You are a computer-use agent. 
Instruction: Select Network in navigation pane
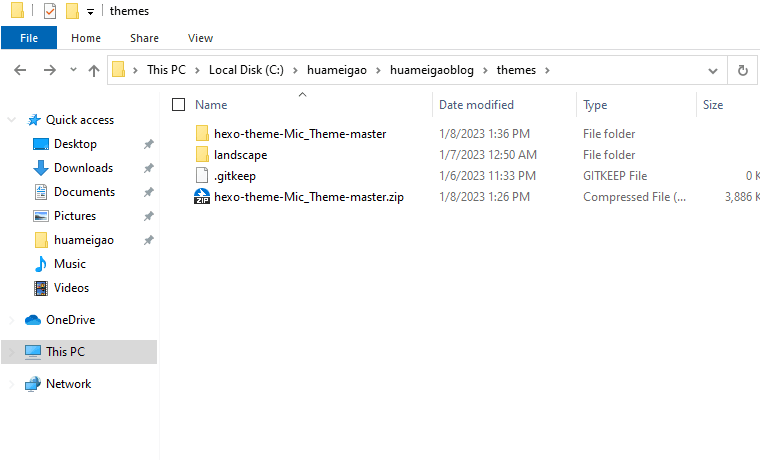click(x=68, y=384)
